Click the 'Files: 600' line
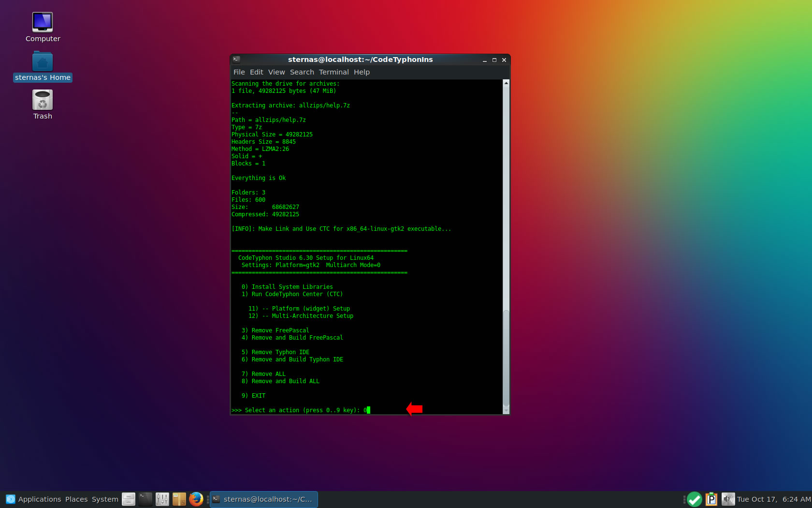 [x=248, y=200]
